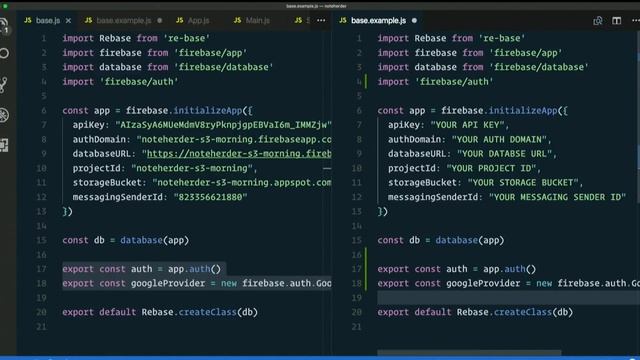The width and height of the screenshot is (640, 360).
Task: Open the Explorer view with badge 1
Action: 4,26
